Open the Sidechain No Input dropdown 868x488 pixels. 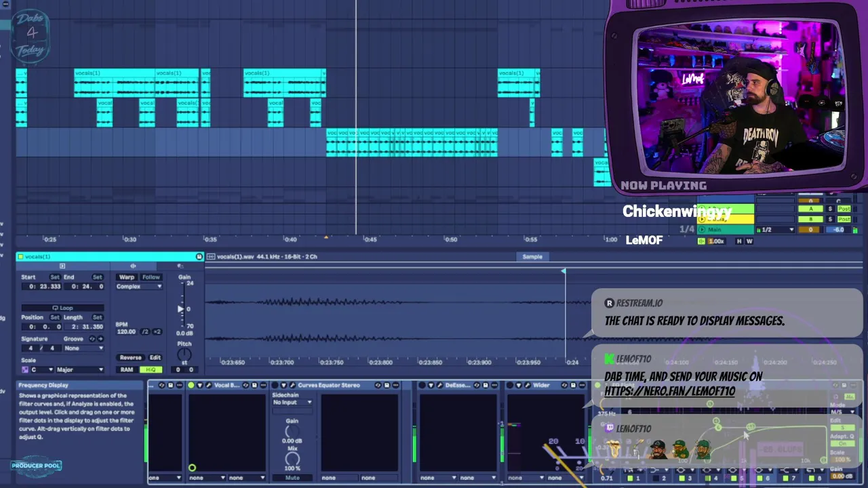[x=292, y=403]
